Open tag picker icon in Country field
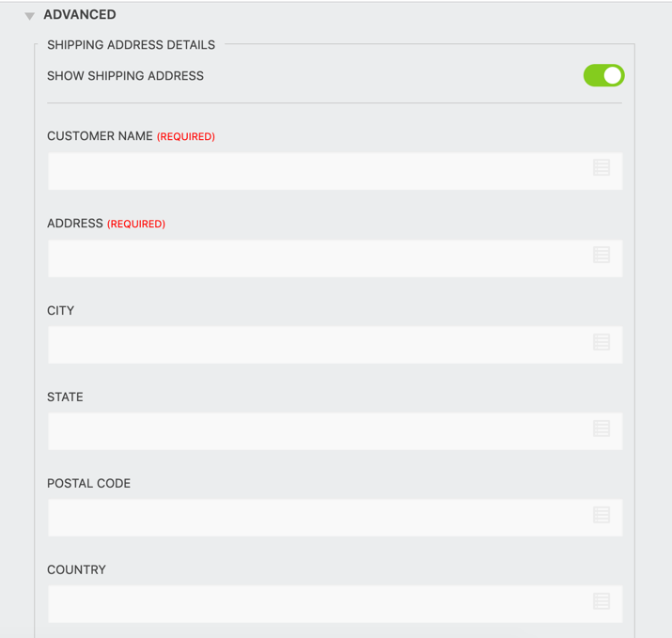 coord(602,601)
